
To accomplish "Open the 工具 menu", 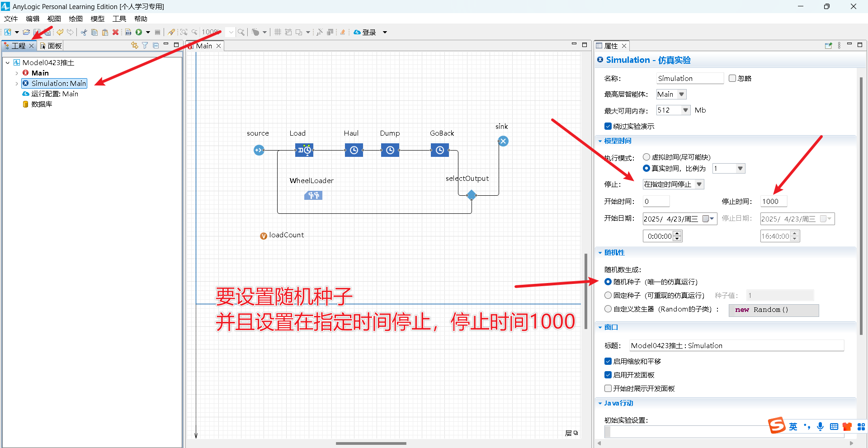I will pyautogui.click(x=119, y=19).
